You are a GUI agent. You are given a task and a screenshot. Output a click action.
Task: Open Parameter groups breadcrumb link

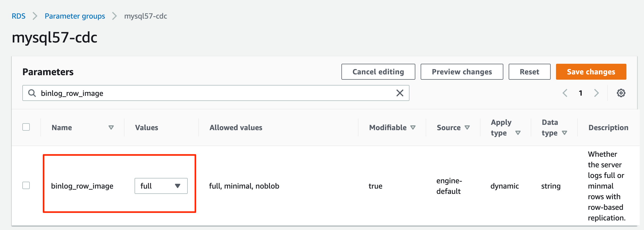[x=75, y=16]
